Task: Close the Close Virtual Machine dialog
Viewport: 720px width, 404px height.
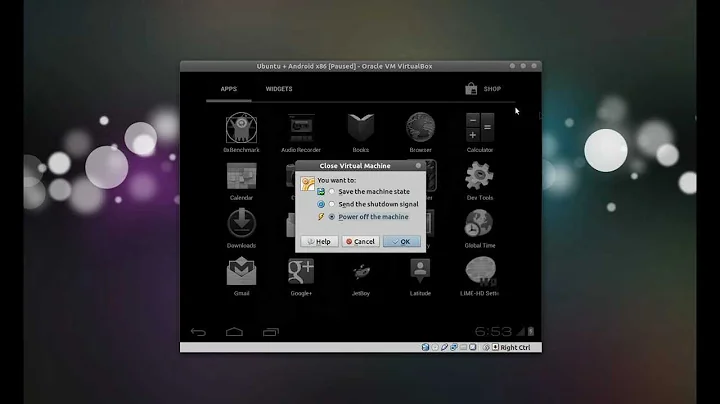Action: [x=418, y=166]
